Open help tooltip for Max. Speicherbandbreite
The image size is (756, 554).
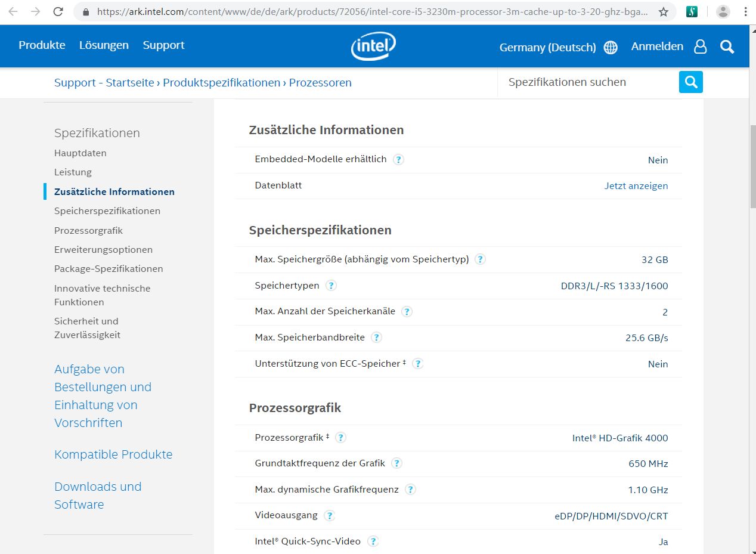376,338
